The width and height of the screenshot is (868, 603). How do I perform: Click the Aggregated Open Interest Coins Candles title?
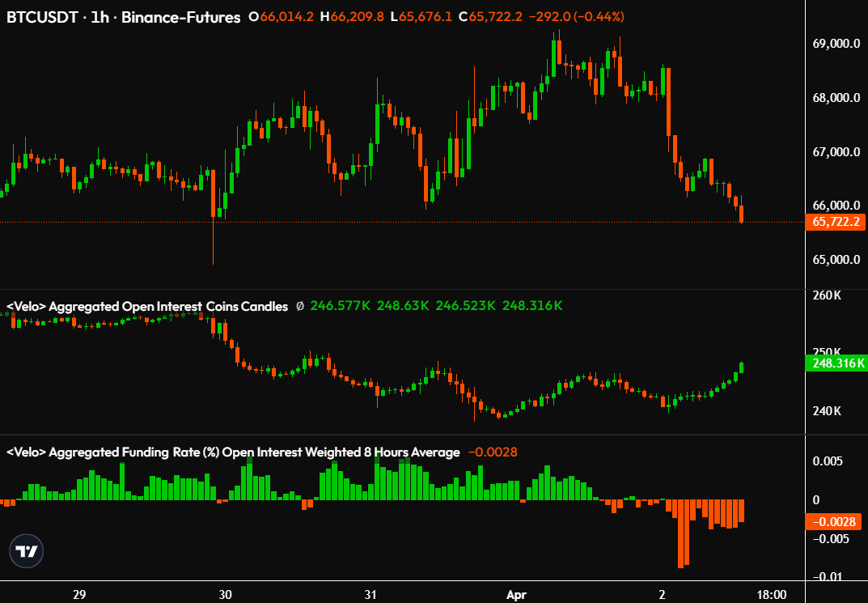point(146,306)
